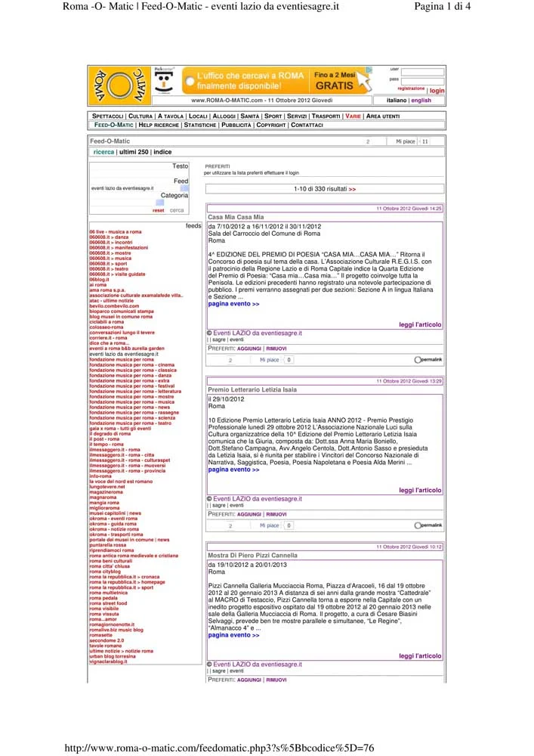Click the reset search button
The width and height of the screenshot is (534, 756).
(158, 211)
